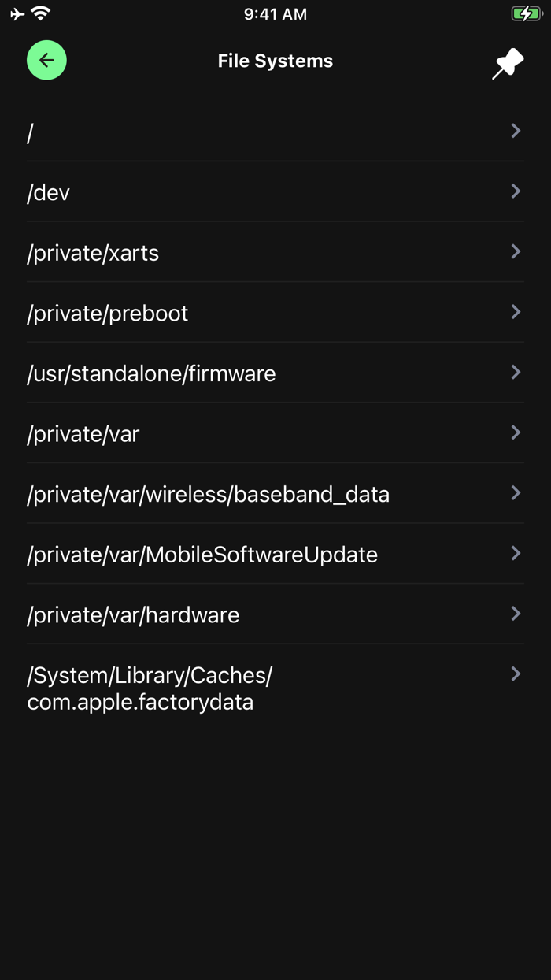Expand the /private/preboot chevron arrow
Image resolution: width=551 pixels, height=980 pixels.
coord(516,312)
